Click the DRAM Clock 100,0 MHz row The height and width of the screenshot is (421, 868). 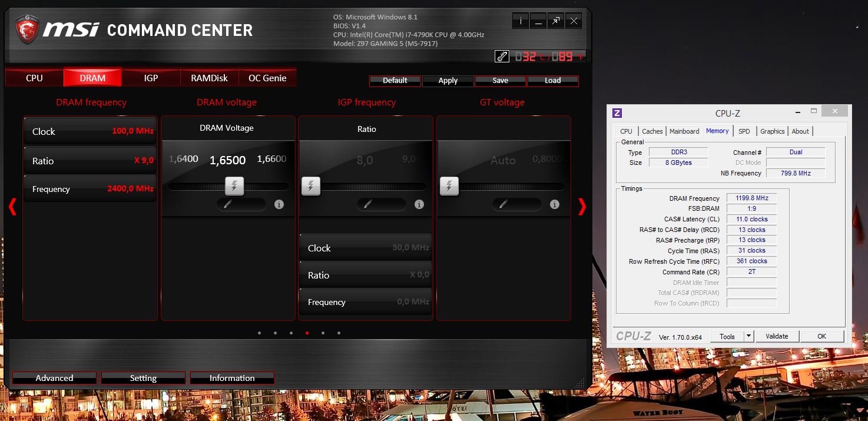click(x=90, y=131)
